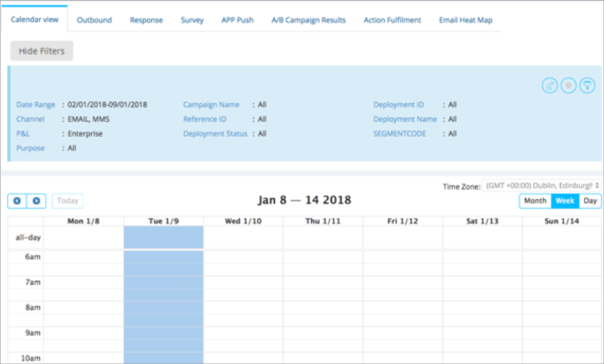Go to the previous week arrow
The image size is (604, 364).
pyautogui.click(x=17, y=201)
